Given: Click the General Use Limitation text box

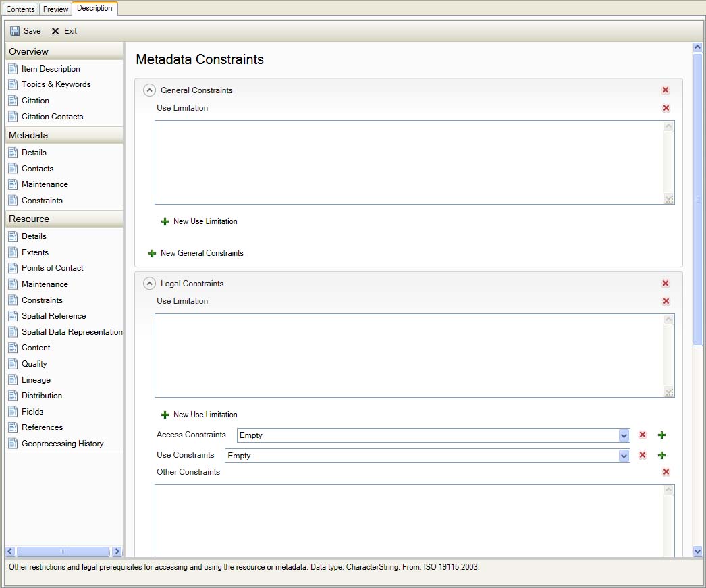Looking at the screenshot, I should 409,162.
